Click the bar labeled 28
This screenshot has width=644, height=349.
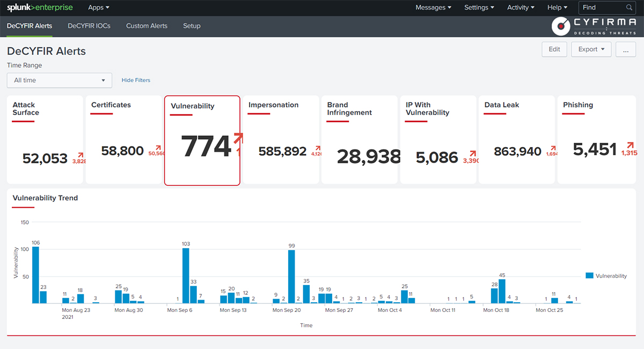coord(494,296)
